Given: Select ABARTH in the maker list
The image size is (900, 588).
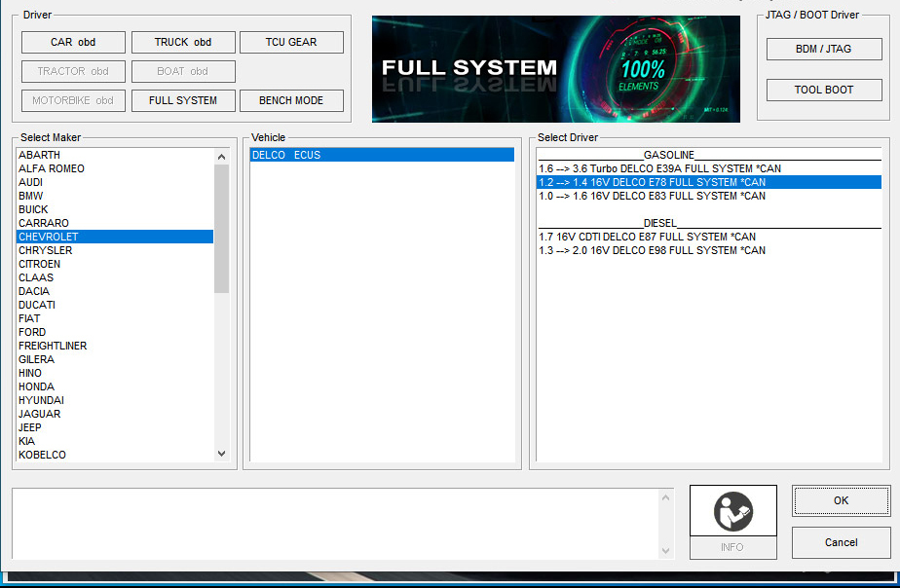Looking at the screenshot, I should click(x=115, y=155).
